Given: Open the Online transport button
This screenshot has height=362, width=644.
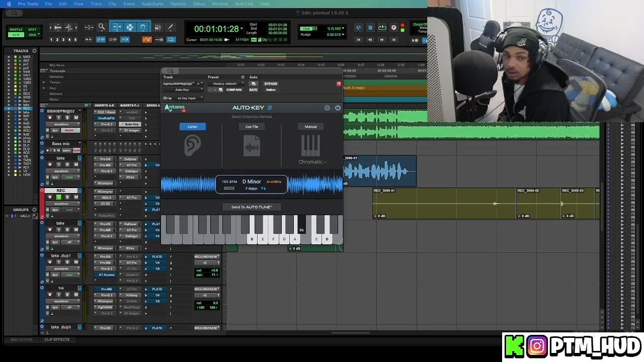Looking at the screenshot, I should (x=358, y=28).
